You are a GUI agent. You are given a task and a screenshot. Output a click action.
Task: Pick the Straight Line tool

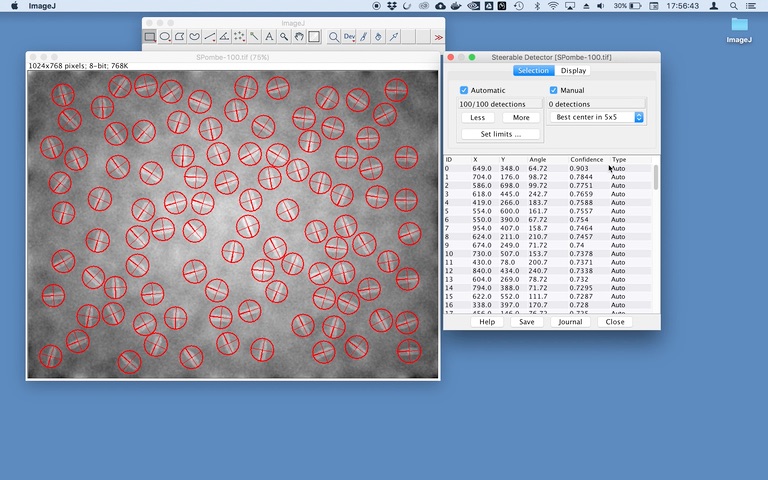209,37
